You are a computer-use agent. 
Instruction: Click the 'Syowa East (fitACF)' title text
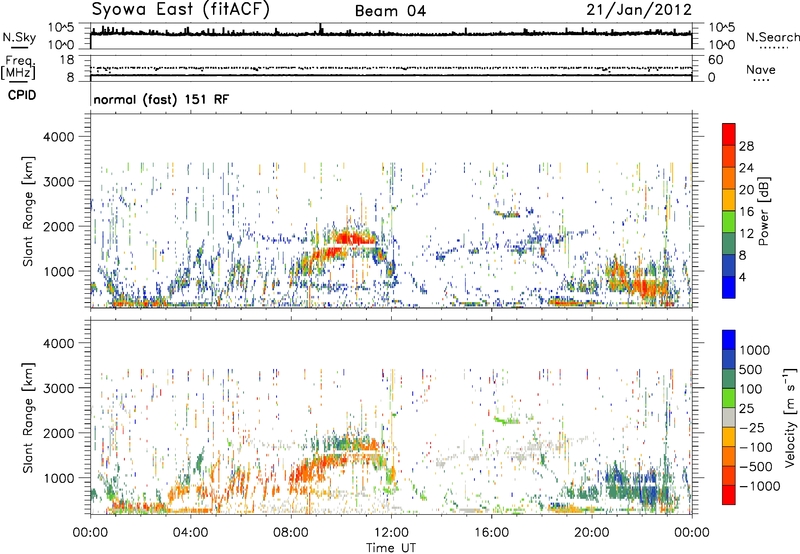tap(180, 10)
